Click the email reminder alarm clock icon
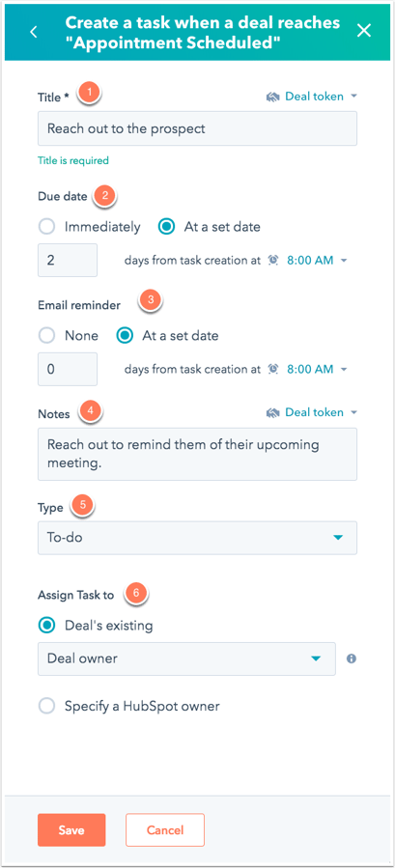395x868 pixels. click(x=273, y=369)
